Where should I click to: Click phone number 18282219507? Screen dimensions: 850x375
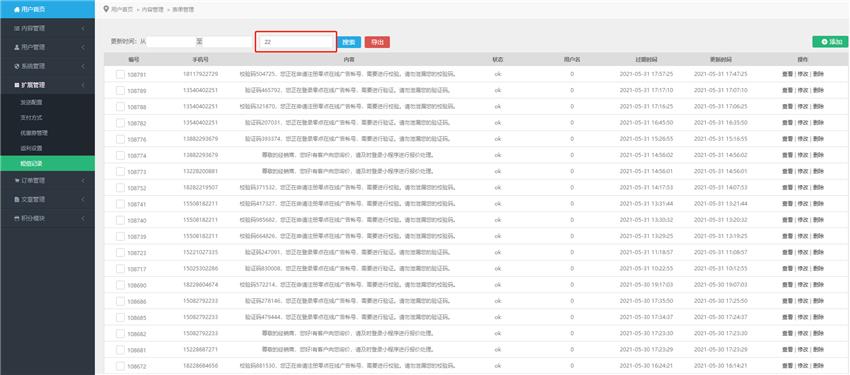click(x=201, y=188)
